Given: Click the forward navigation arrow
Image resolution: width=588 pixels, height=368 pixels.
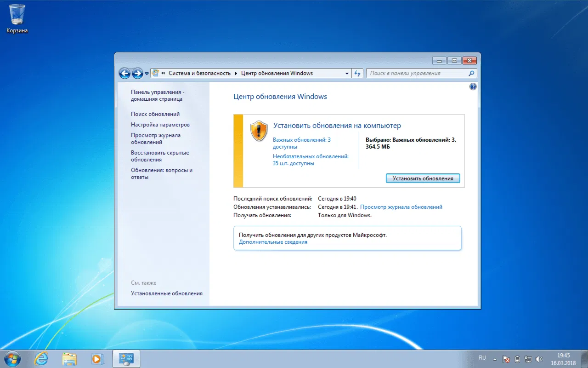Looking at the screenshot, I should (137, 73).
